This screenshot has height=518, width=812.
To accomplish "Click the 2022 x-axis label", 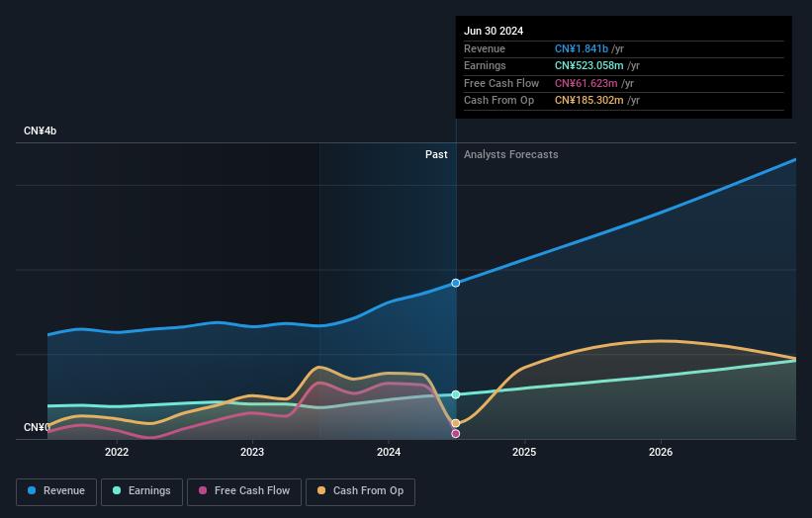I will click(117, 452).
